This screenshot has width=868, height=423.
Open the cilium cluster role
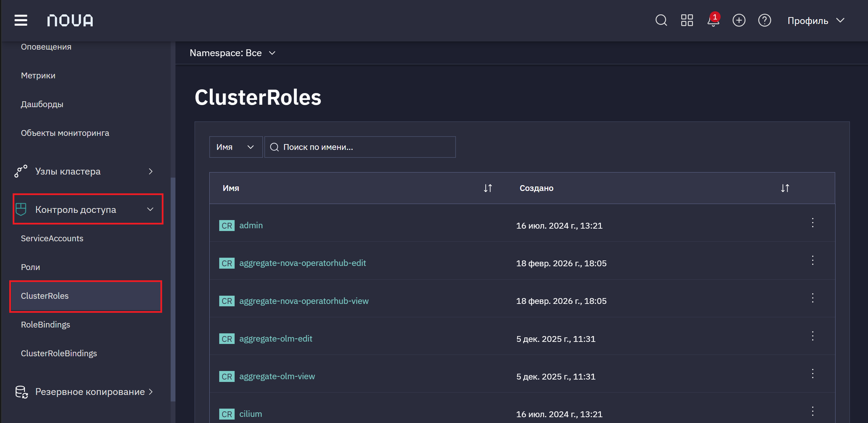[251, 414]
